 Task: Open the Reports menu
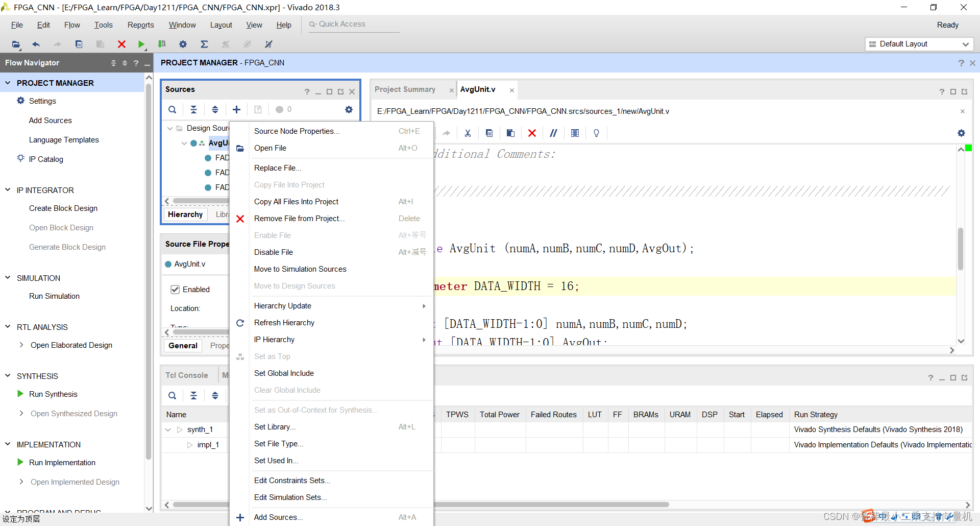click(x=140, y=25)
